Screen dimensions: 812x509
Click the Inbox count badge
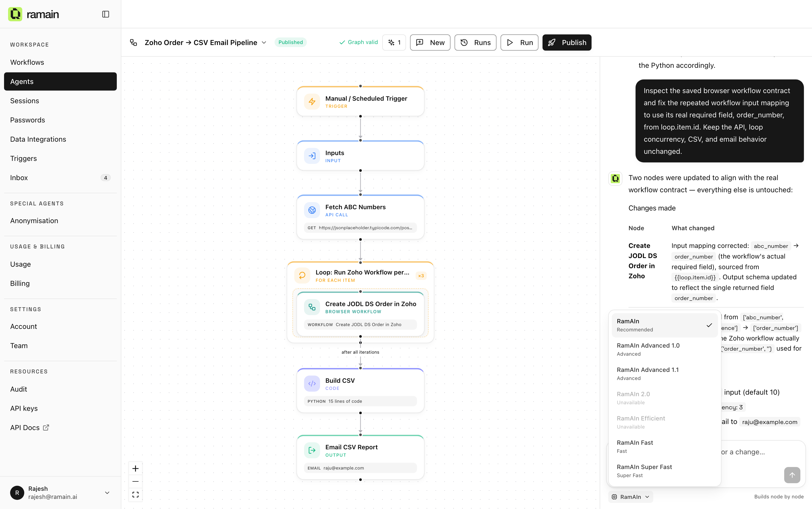pos(106,178)
